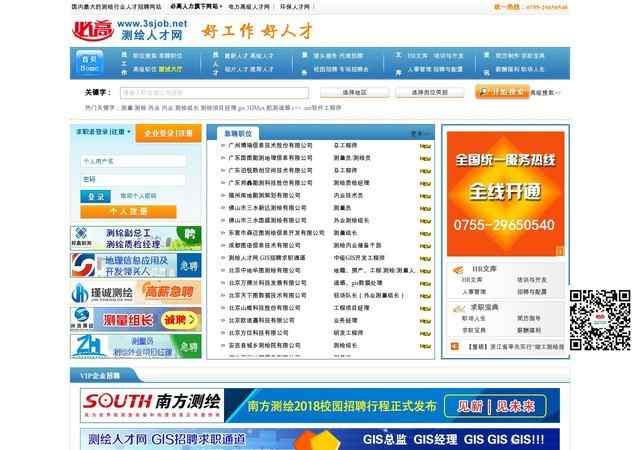Open the 首页 Home nav button

tap(89, 63)
